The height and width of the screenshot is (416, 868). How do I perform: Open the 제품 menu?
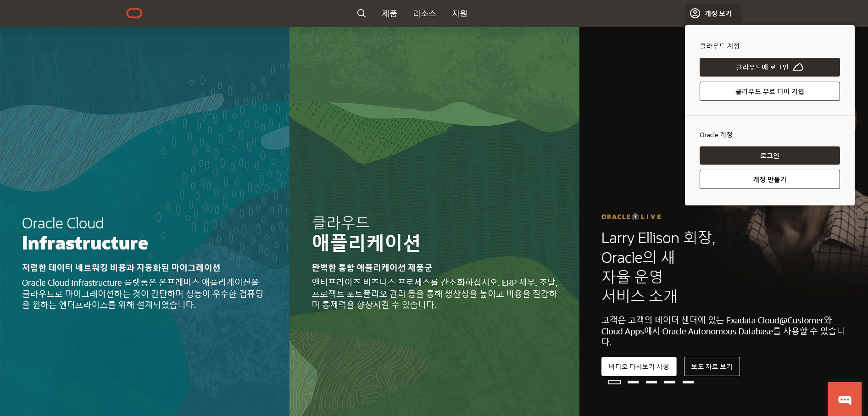point(389,13)
